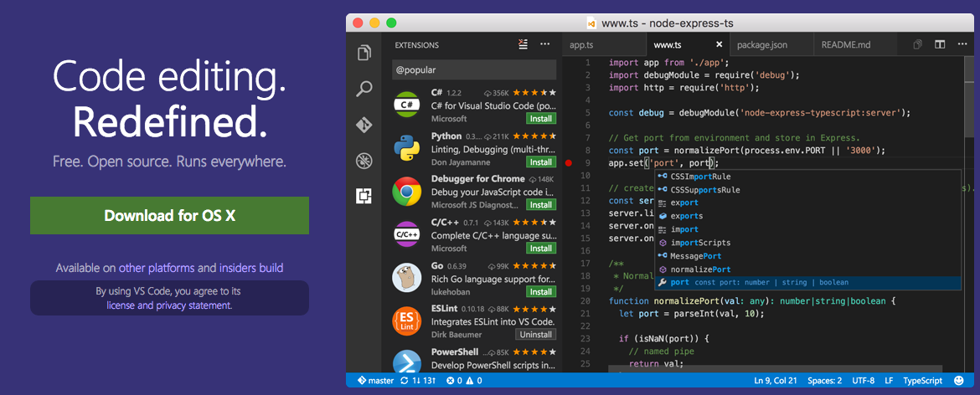Synchronize changes icon in status bar

coord(405,380)
